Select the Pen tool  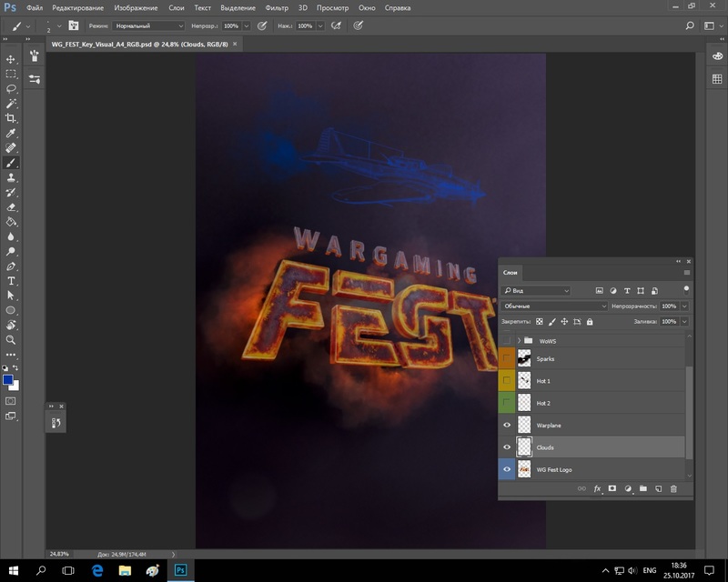tap(11, 266)
